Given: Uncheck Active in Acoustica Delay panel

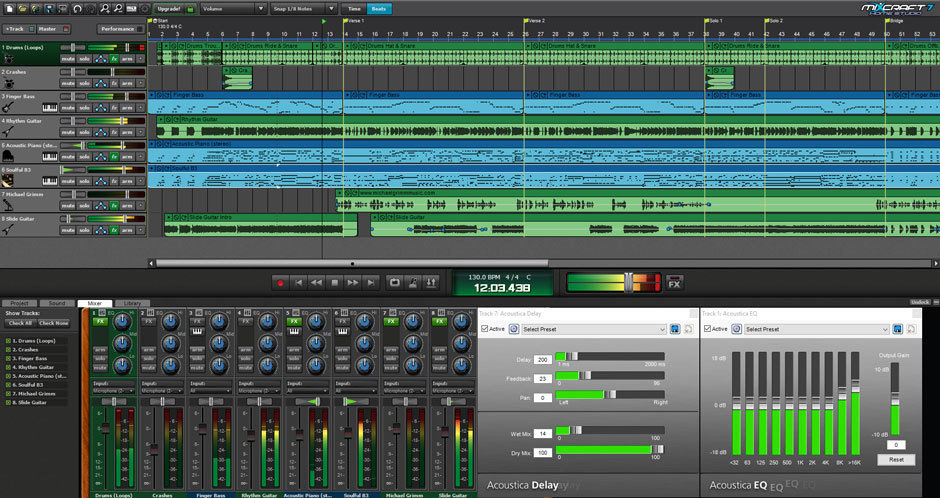Looking at the screenshot, I should click(x=484, y=329).
